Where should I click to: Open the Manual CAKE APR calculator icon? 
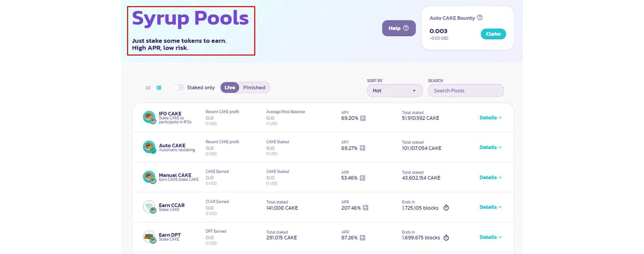362,178
